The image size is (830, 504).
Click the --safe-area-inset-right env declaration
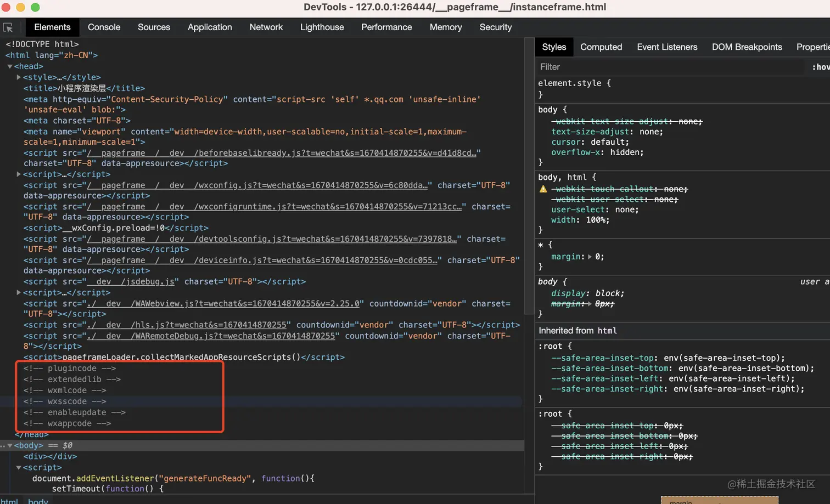(678, 389)
